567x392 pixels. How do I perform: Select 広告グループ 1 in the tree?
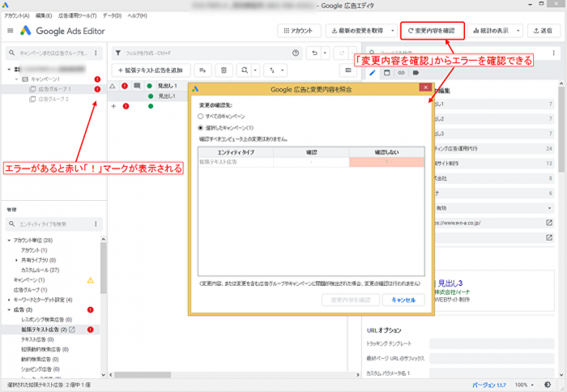54,89
